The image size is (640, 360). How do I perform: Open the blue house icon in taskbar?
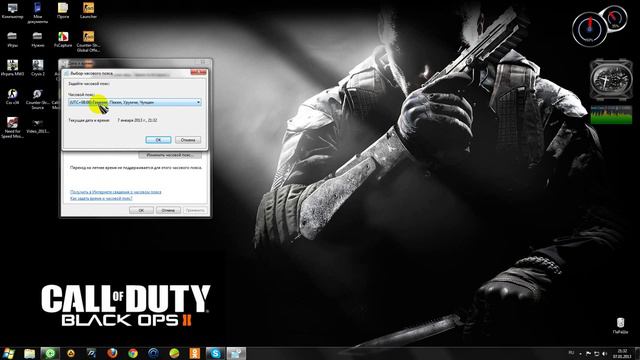pyautogui.click(x=153, y=353)
